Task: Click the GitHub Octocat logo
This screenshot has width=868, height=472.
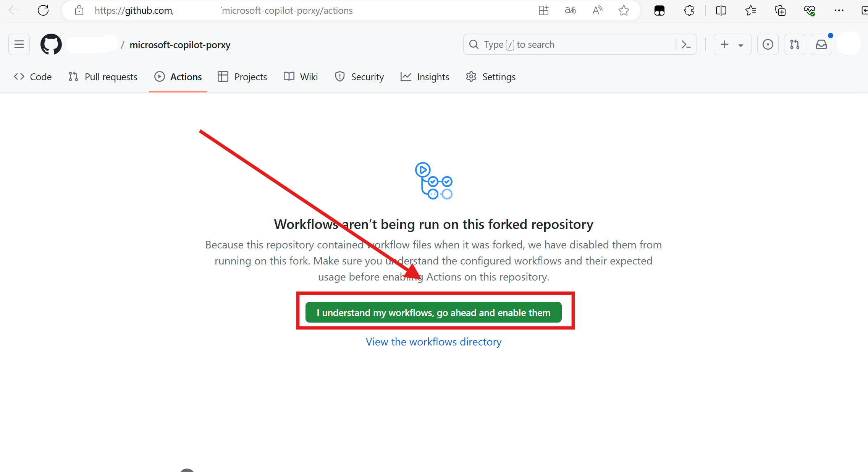Action: 51,45
